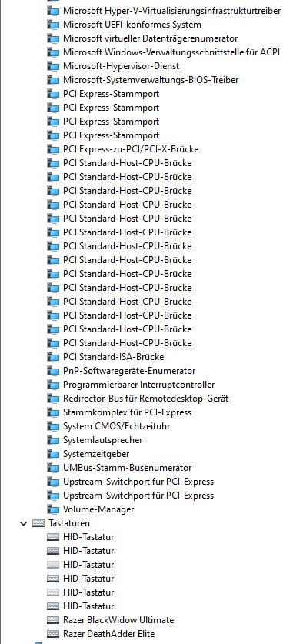The width and height of the screenshot is (293, 644).
Task: Select Stammkomplex für PCI-Express entry
Action: 127,412
